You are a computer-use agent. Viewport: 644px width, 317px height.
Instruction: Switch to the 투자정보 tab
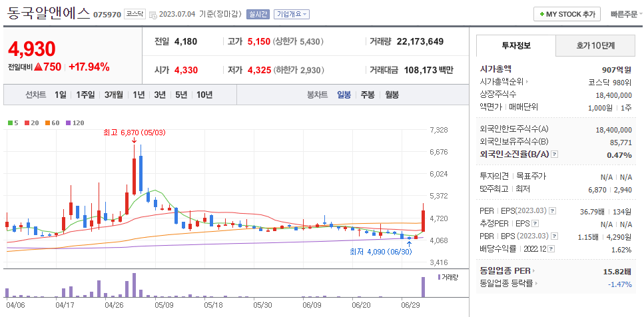click(516, 45)
